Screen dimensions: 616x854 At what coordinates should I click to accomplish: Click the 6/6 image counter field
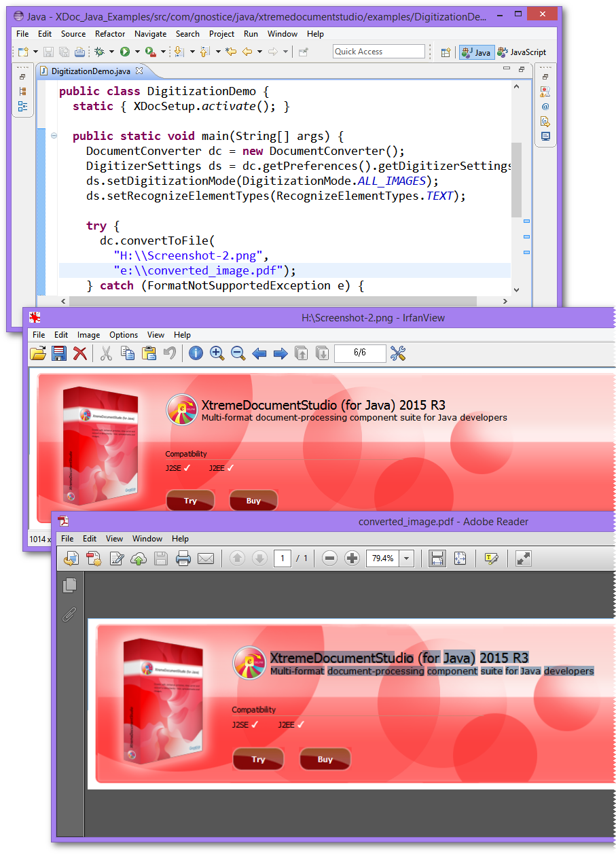[x=359, y=353]
